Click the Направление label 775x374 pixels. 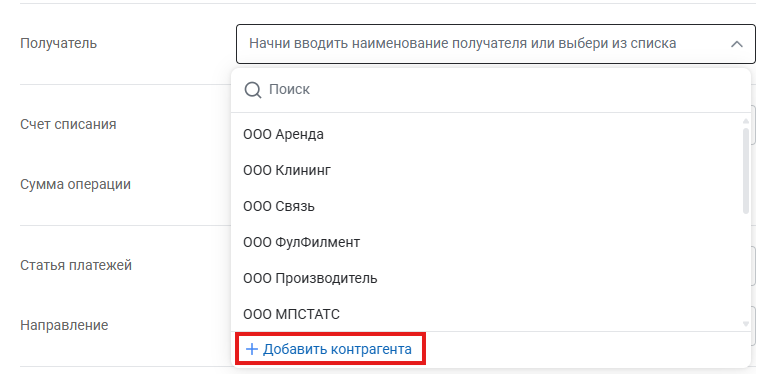64,326
